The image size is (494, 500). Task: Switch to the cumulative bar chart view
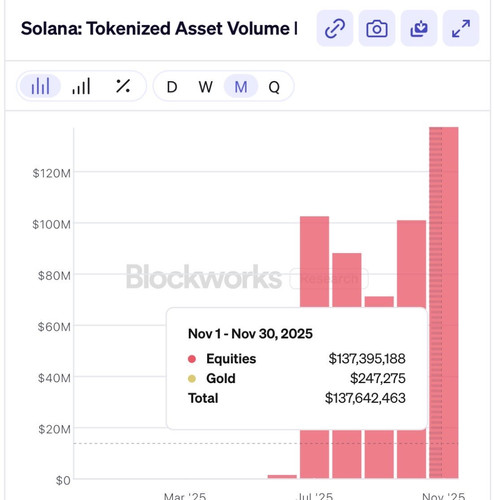tap(81, 86)
